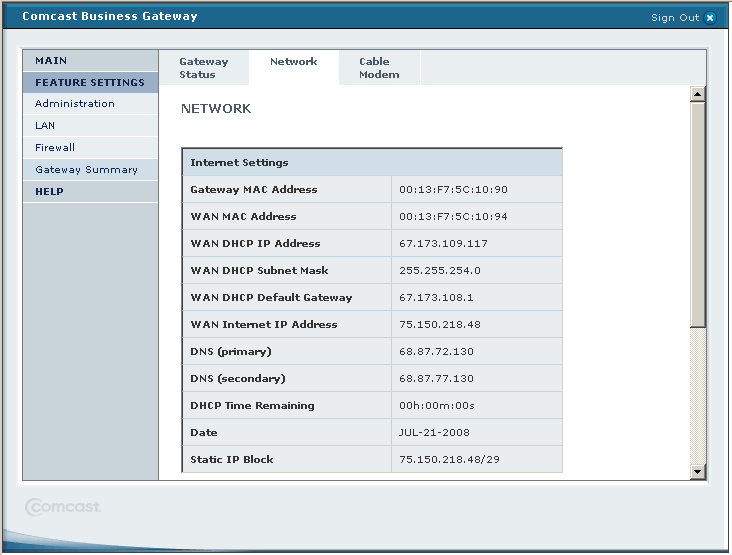
Task: Click the Sign Out X icon
Action: coord(710,17)
